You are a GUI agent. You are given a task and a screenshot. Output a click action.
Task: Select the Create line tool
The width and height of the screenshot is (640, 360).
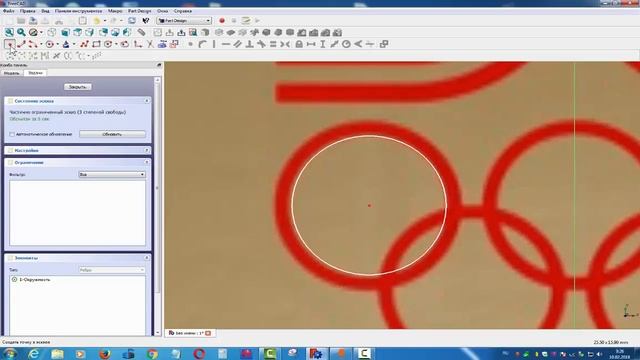(x=21, y=44)
